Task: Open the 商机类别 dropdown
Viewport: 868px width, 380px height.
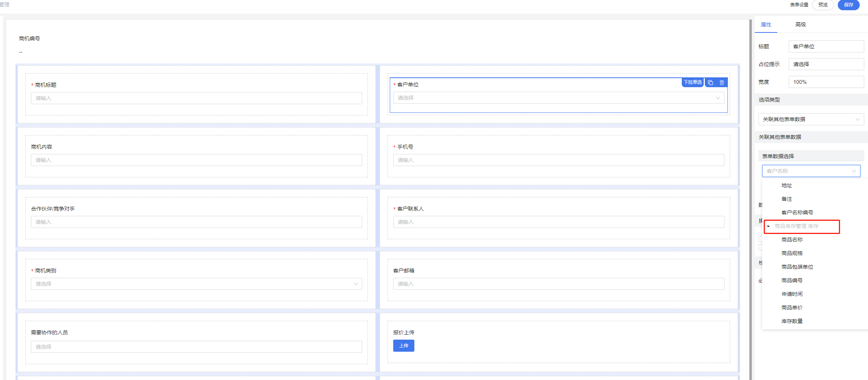Action: tap(196, 284)
